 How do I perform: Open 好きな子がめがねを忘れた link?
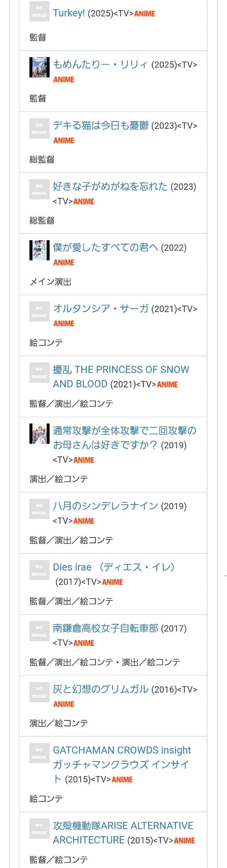click(110, 187)
